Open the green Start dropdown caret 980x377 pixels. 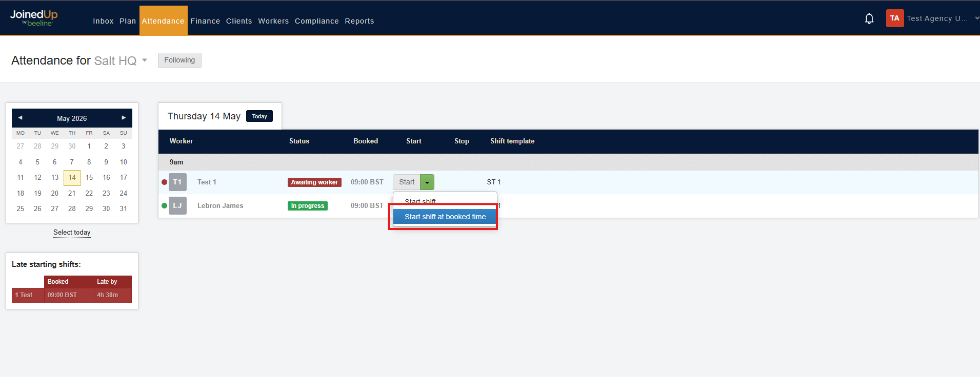(427, 182)
